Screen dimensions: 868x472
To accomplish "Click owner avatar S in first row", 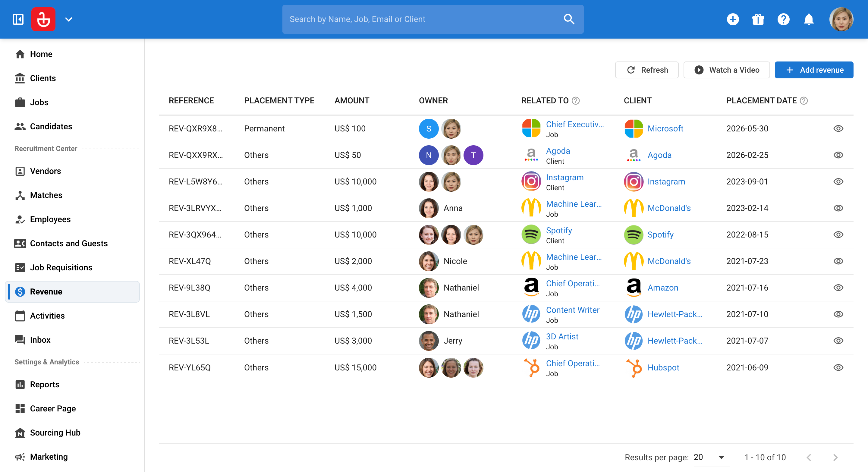I will tap(429, 129).
